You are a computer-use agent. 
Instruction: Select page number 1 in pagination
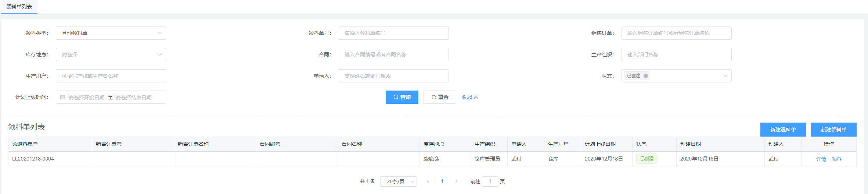(442, 181)
